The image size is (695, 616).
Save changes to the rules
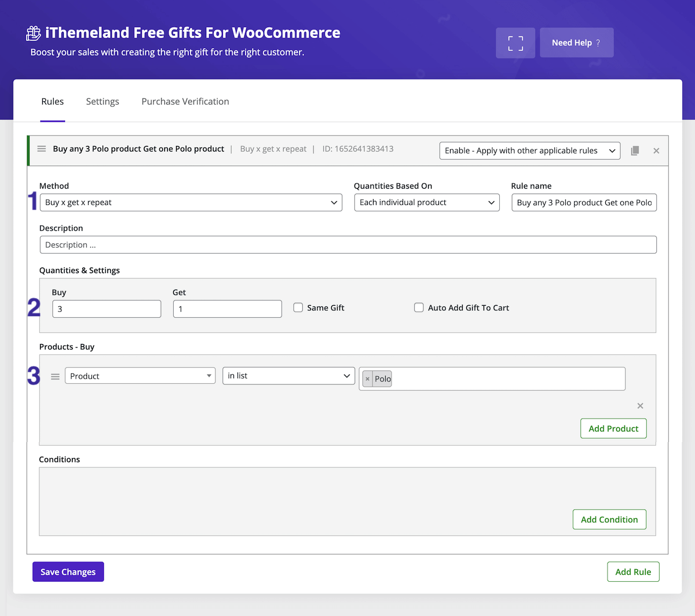[68, 572]
